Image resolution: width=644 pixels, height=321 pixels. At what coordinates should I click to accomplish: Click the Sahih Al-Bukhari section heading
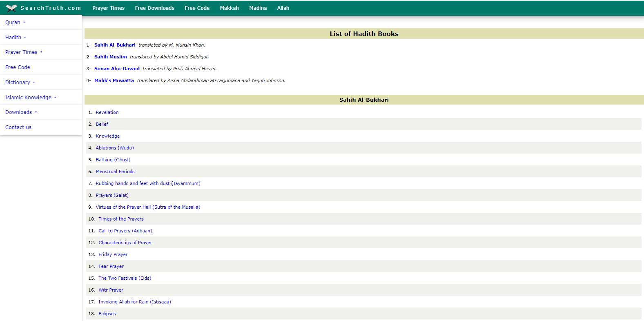pos(364,100)
